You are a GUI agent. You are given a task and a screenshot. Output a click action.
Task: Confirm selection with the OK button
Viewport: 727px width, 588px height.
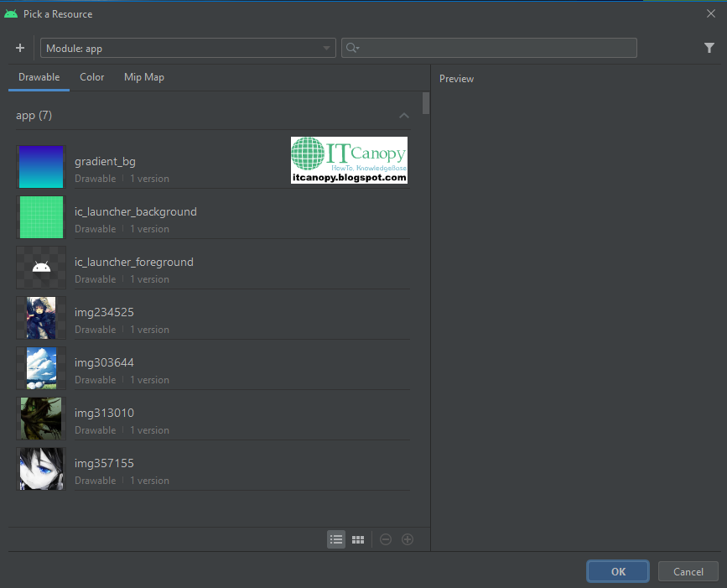617,571
